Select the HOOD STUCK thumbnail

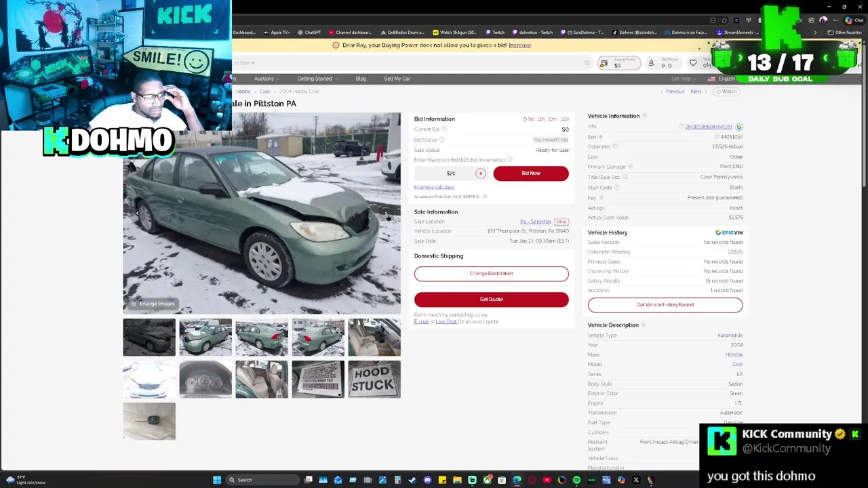pyautogui.click(x=374, y=380)
